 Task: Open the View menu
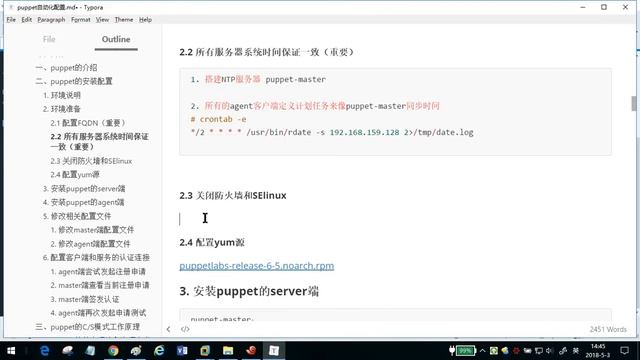coord(102,20)
